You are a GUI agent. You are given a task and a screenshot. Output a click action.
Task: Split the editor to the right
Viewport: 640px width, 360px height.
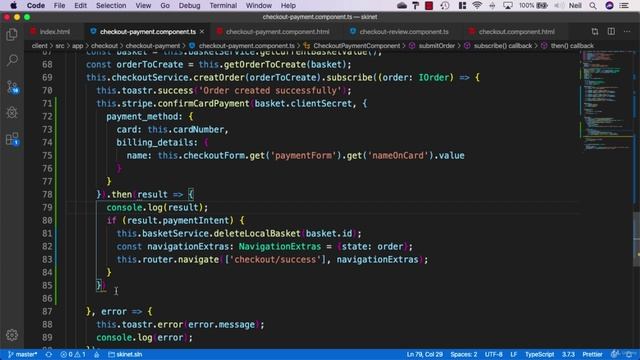point(611,31)
